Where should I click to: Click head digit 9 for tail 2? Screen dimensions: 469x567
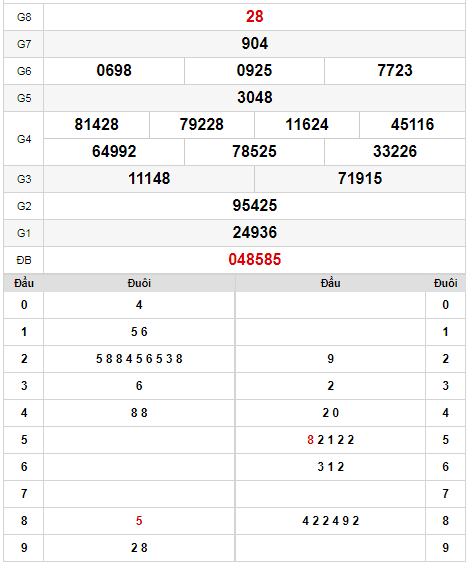coord(331,359)
